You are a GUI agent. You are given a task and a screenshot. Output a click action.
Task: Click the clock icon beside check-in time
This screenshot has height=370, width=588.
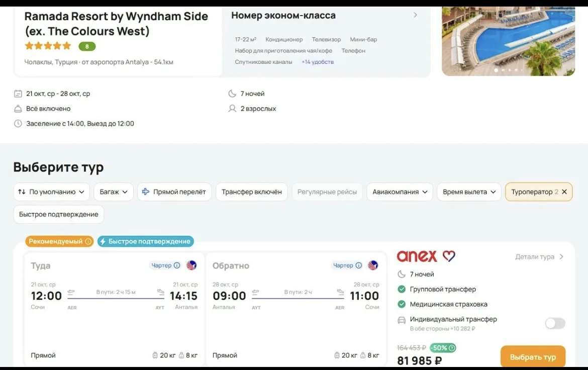click(18, 124)
